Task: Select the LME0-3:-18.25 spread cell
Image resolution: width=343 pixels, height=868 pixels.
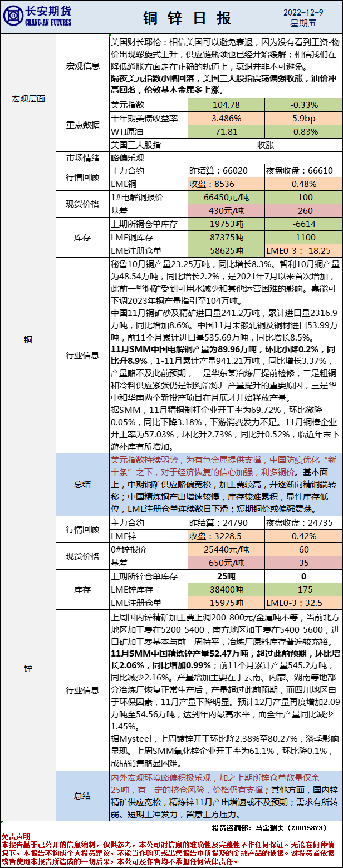Action: tap(304, 250)
